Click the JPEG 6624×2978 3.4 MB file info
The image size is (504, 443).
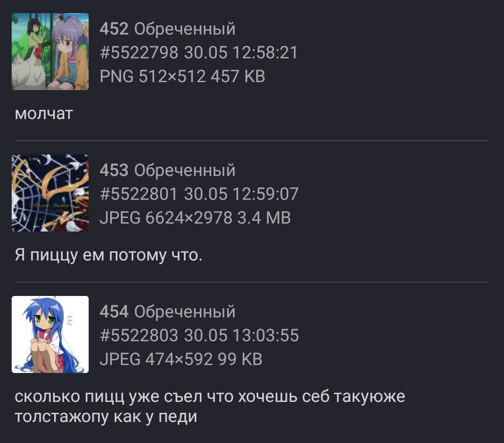click(x=195, y=218)
